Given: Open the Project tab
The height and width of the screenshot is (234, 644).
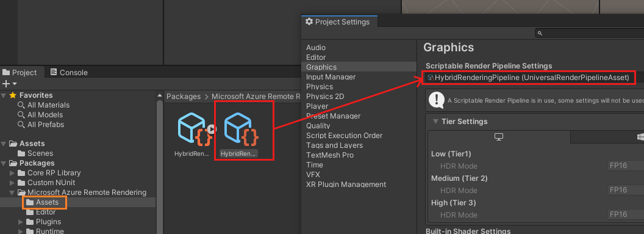Looking at the screenshot, I should [x=20, y=72].
